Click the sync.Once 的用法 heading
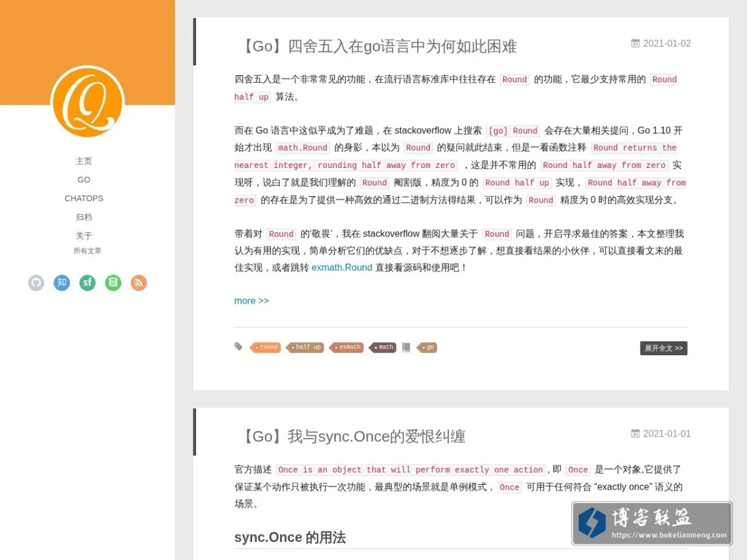The height and width of the screenshot is (560, 747). (290, 538)
